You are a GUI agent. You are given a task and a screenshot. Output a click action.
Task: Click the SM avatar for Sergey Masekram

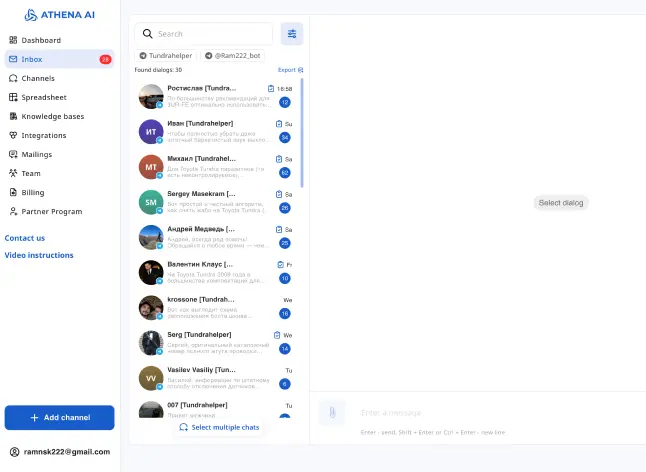click(151, 202)
